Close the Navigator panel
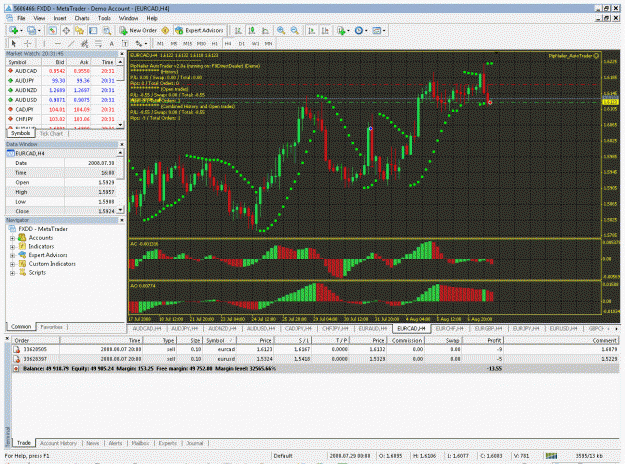The image size is (625, 464). point(122,220)
